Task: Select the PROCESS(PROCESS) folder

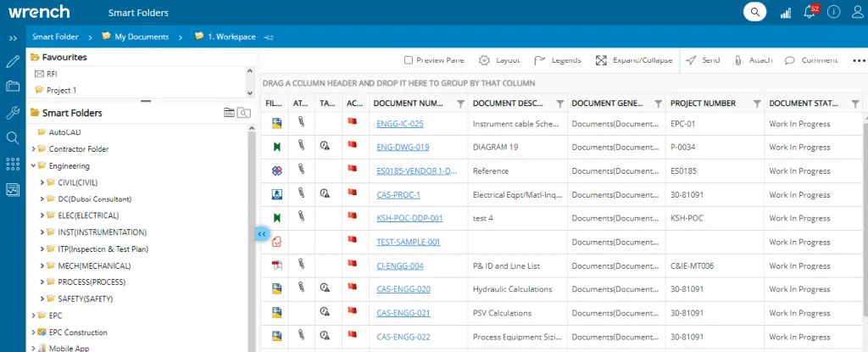Action: pos(92,282)
